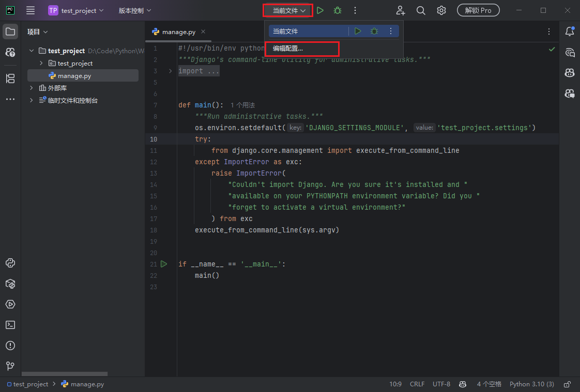580x392 pixels.
Task: Click the 1 个用法 usages hint
Action: 242,105
